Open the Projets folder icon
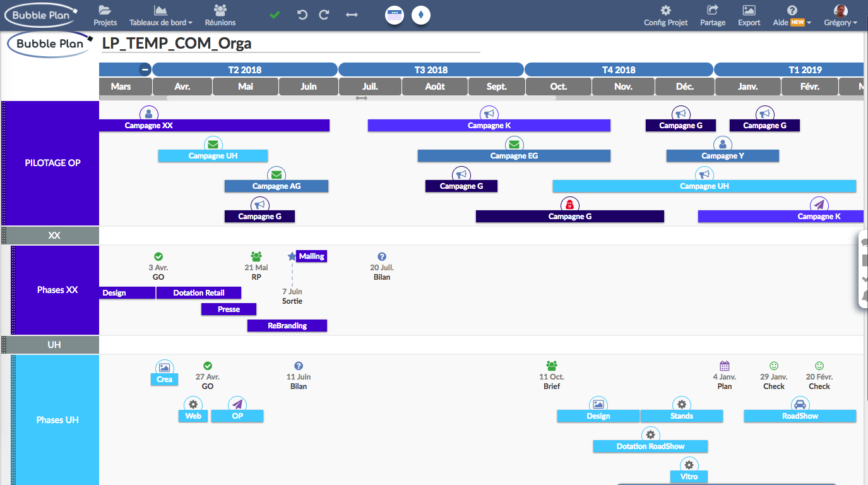This screenshot has width=868, height=485. (x=105, y=11)
